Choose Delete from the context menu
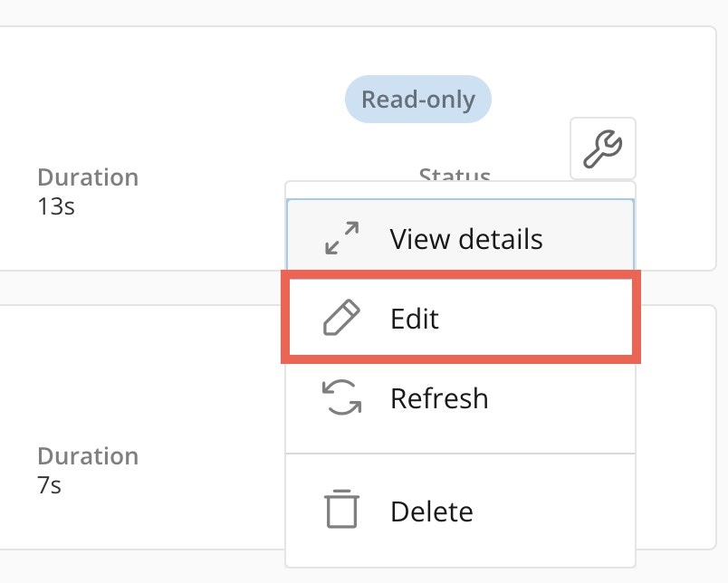The image size is (728, 583). point(460,511)
